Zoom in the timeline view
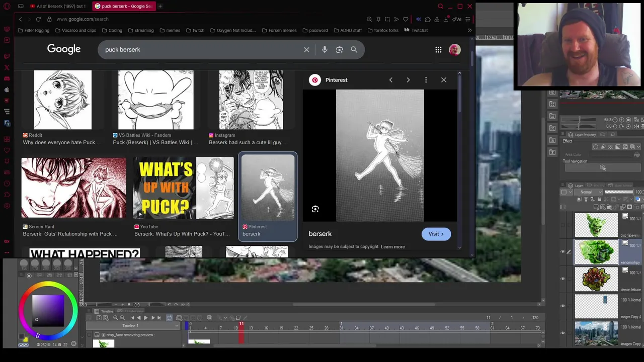 click(123, 318)
